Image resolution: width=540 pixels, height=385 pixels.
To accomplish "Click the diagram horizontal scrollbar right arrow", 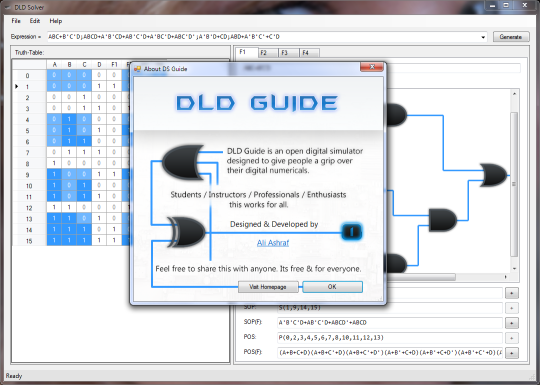I will [x=505, y=277].
